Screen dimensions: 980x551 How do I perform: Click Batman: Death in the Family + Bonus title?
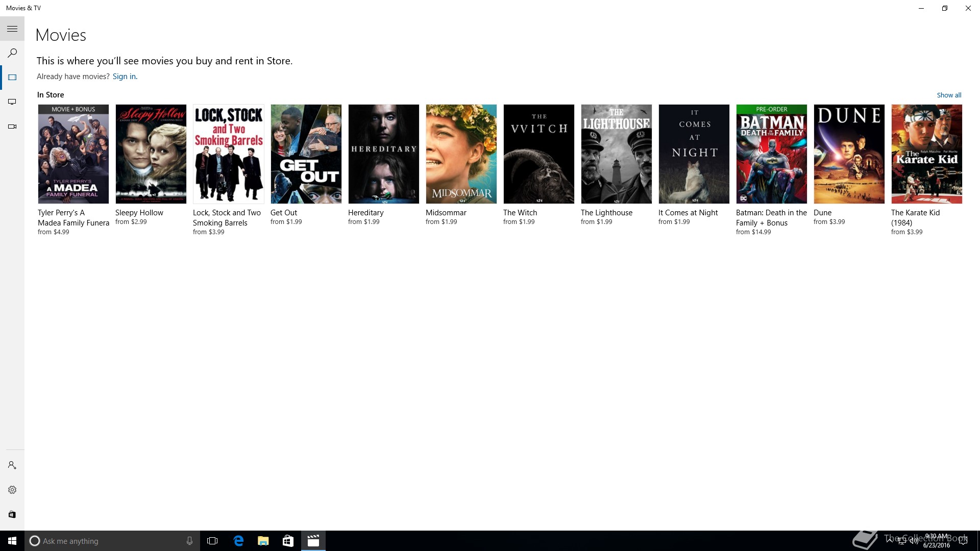click(x=771, y=218)
